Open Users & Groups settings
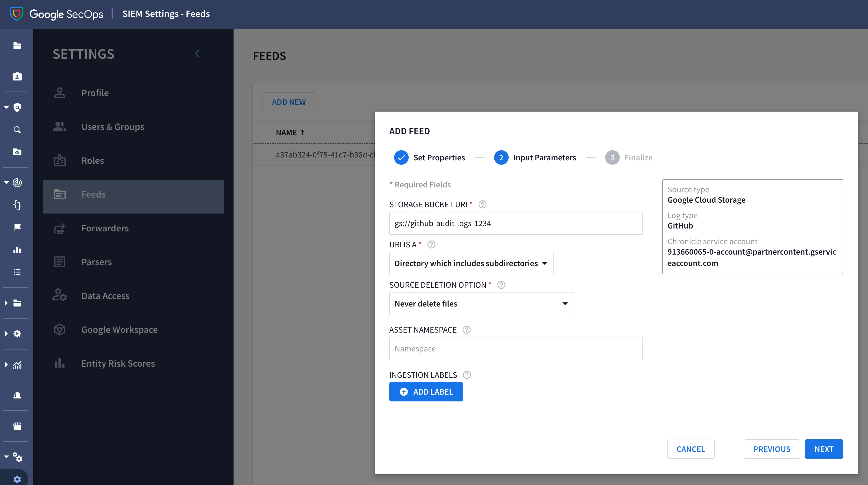The image size is (868, 485). pos(133,127)
